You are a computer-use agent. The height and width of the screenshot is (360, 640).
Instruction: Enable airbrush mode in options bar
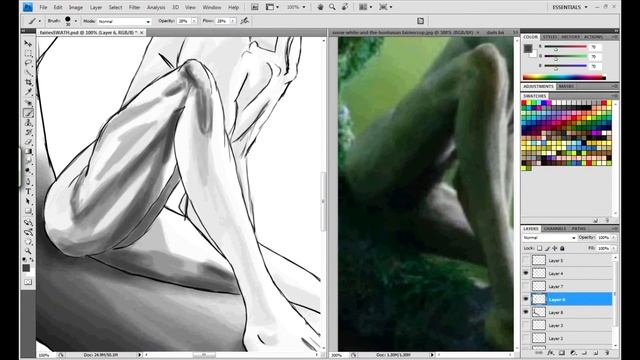(244, 21)
